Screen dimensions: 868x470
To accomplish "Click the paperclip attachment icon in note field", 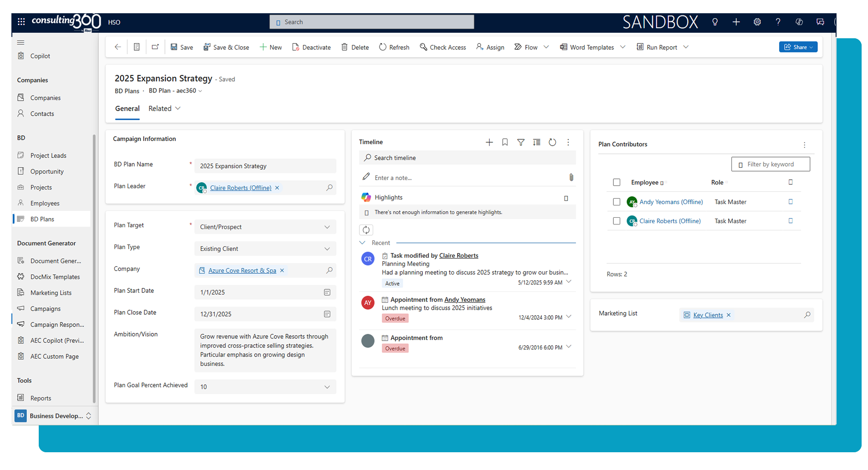I will (x=571, y=178).
